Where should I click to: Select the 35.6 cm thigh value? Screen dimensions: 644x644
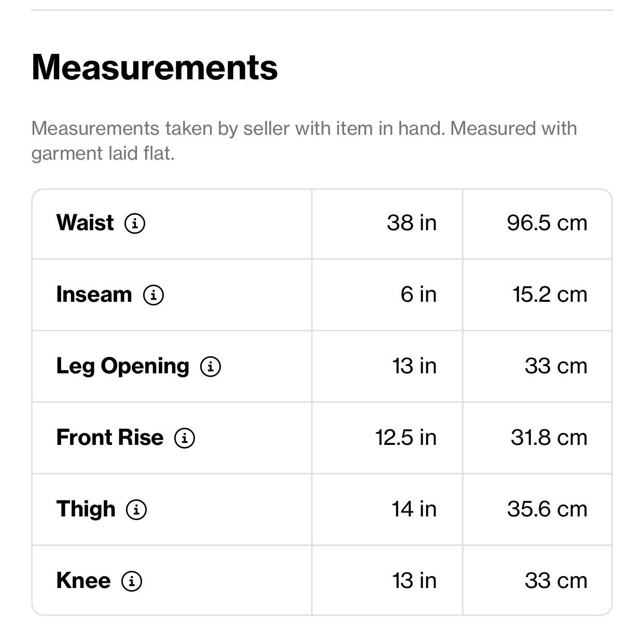click(x=548, y=509)
